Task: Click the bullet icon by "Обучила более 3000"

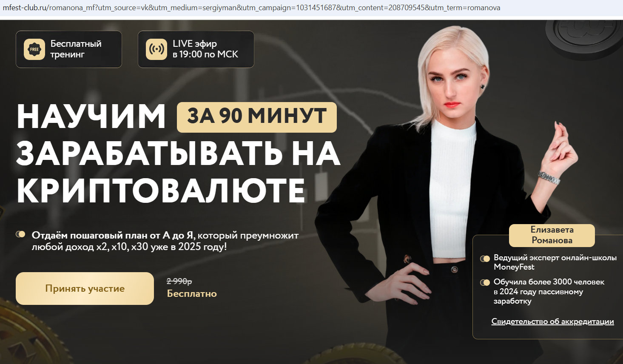Action: click(485, 282)
